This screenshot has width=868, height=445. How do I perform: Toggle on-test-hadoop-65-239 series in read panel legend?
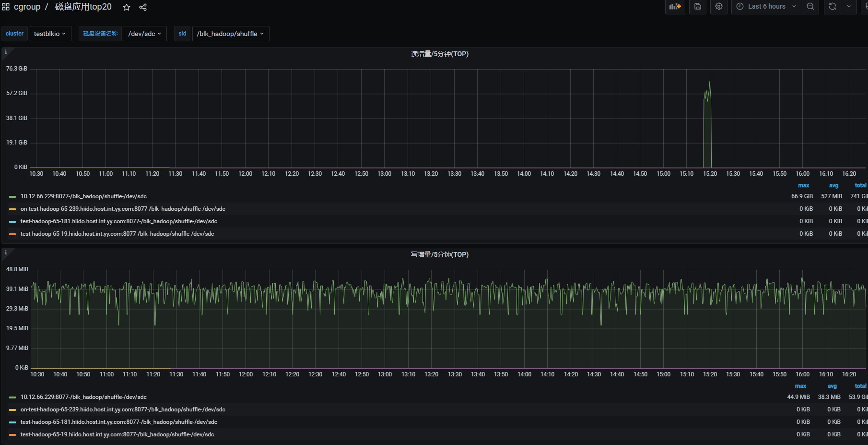point(122,209)
